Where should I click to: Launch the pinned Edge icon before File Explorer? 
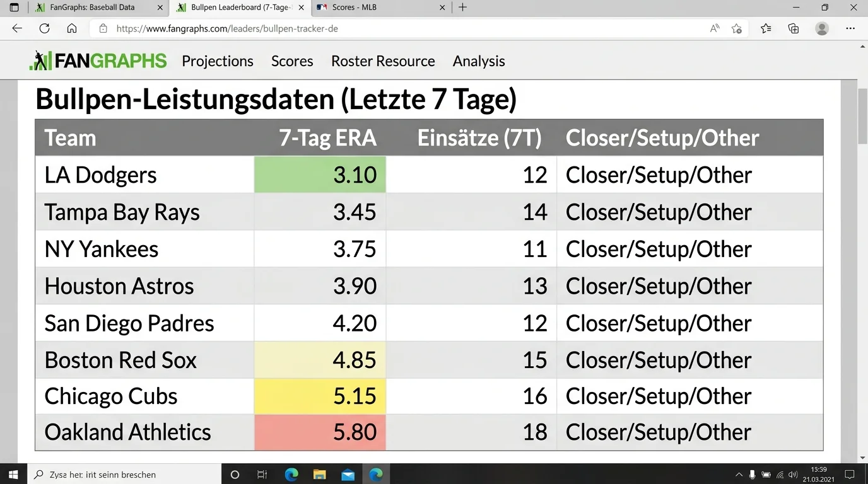click(291, 475)
